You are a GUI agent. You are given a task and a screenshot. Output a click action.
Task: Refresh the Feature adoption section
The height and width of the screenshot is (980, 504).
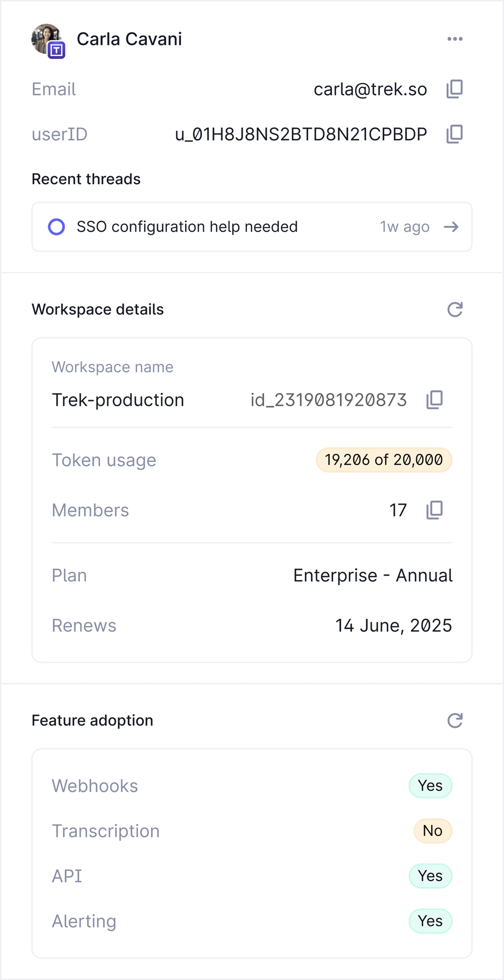(455, 720)
